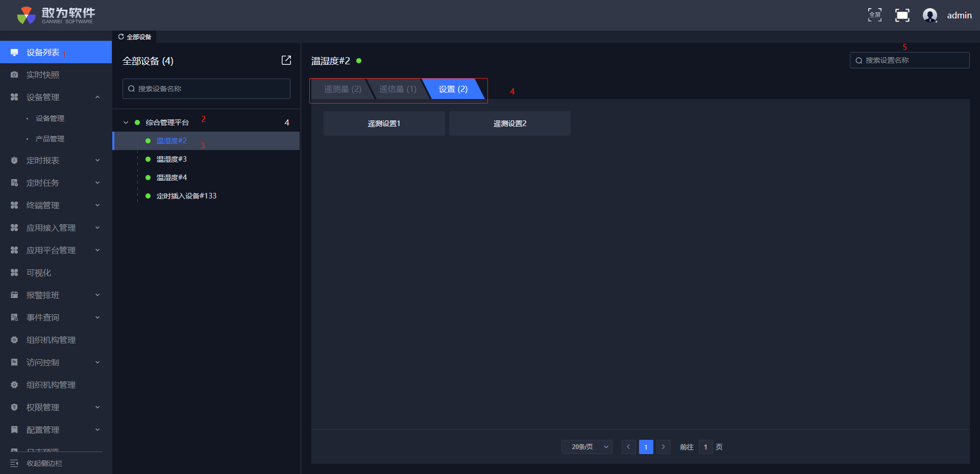980x474 pixels.
Task: Expand the 应用平台管理 menu chevron
Action: pos(97,250)
